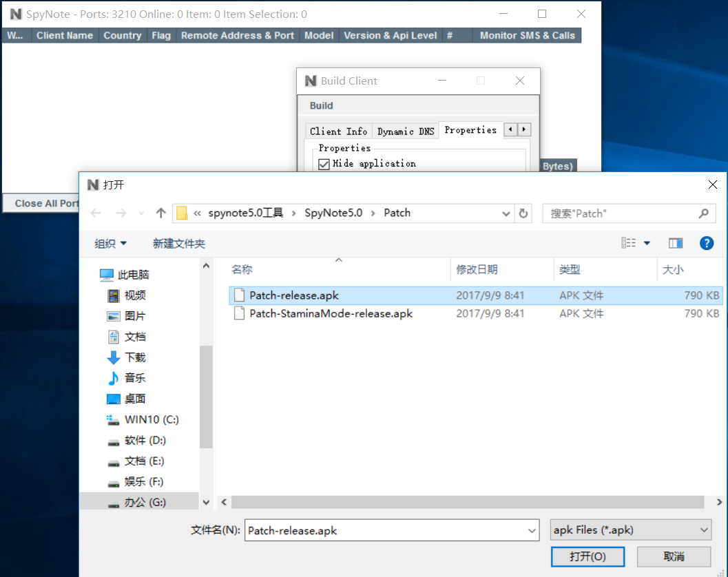
Task: Click Close All Ports button in SpyNote
Action: tap(41, 203)
